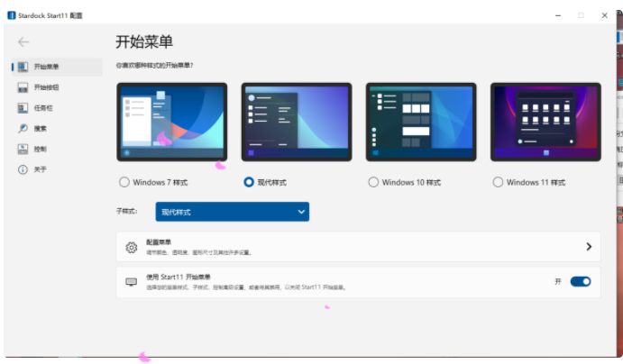Screen dimensions: 623x364
Task: Click the start menu icon beside 开始菜单
Action: coord(23,67)
